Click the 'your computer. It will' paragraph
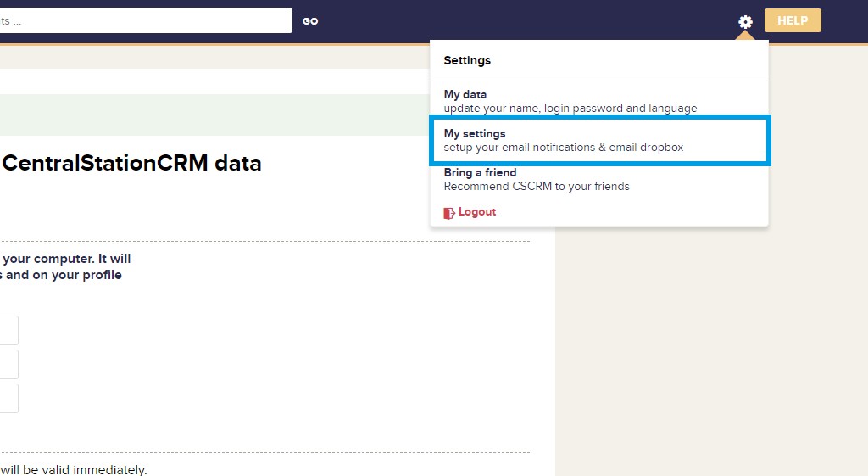This screenshot has width=868, height=476. (66, 259)
